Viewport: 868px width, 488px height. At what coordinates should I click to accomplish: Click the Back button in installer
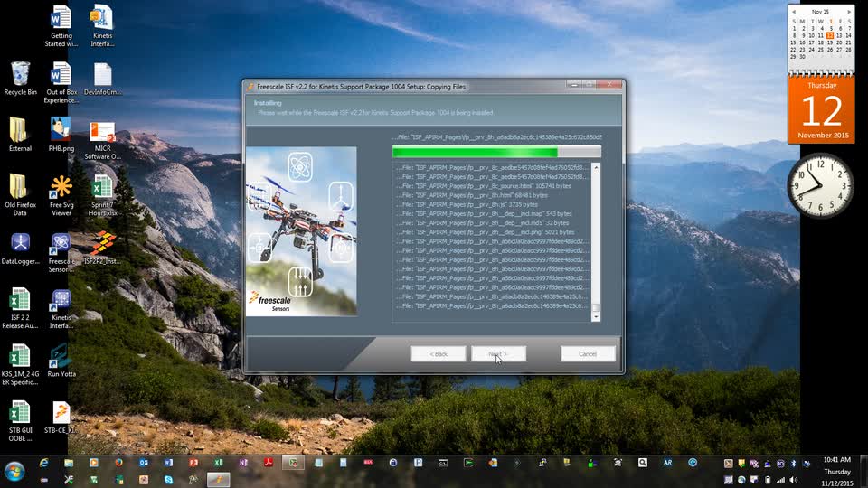coord(439,353)
